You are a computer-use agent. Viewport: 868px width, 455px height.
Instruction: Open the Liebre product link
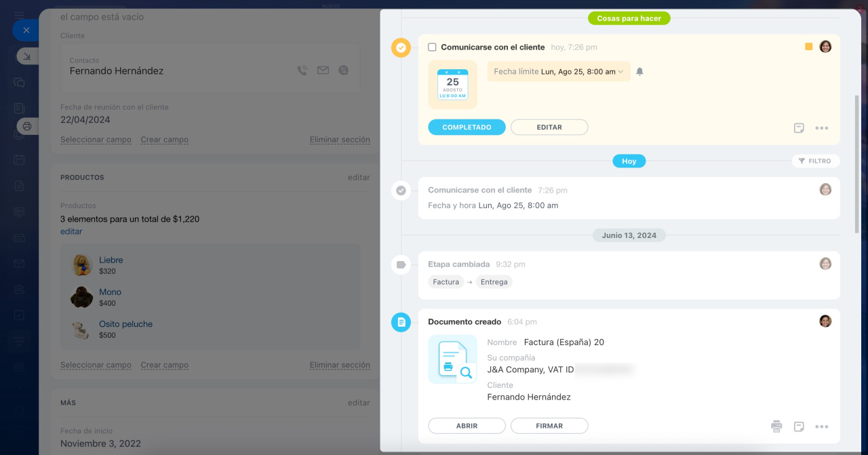coord(111,260)
